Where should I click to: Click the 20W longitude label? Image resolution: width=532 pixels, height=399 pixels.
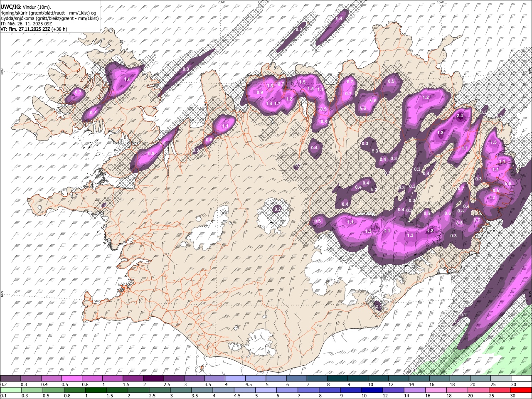click(x=221, y=2)
